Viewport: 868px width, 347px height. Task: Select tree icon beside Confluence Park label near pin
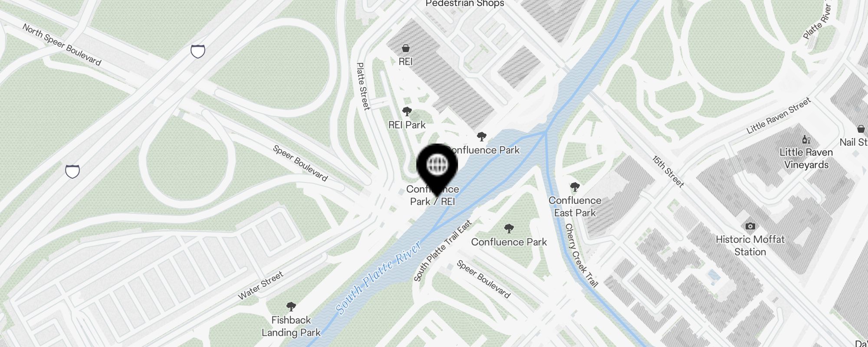click(481, 137)
